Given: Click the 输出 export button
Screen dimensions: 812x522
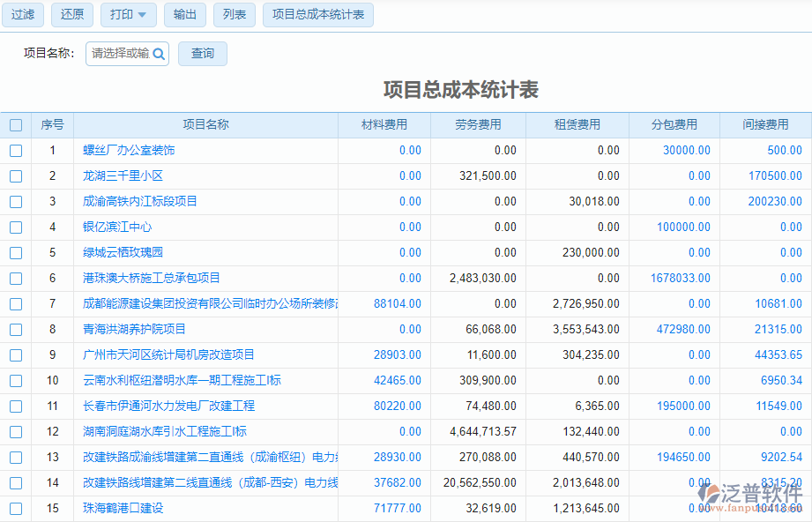Looking at the screenshot, I should [185, 15].
